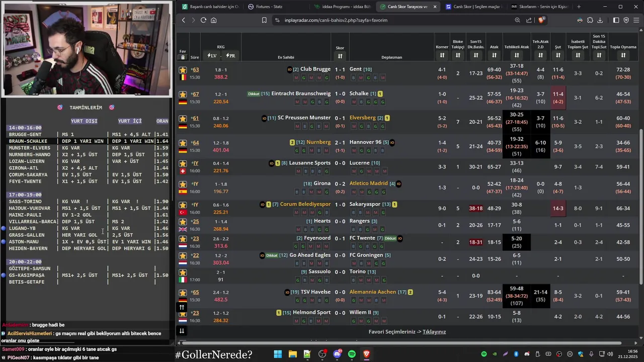Toggle favorite star on Feyenoord row
Image resolution: width=644 pixels, height=362 pixels.
click(183, 239)
